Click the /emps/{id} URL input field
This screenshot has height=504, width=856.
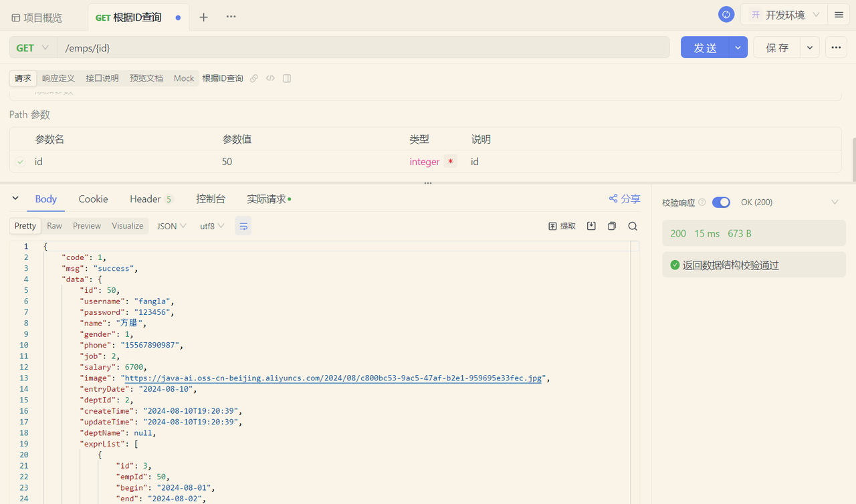pos(361,48)
